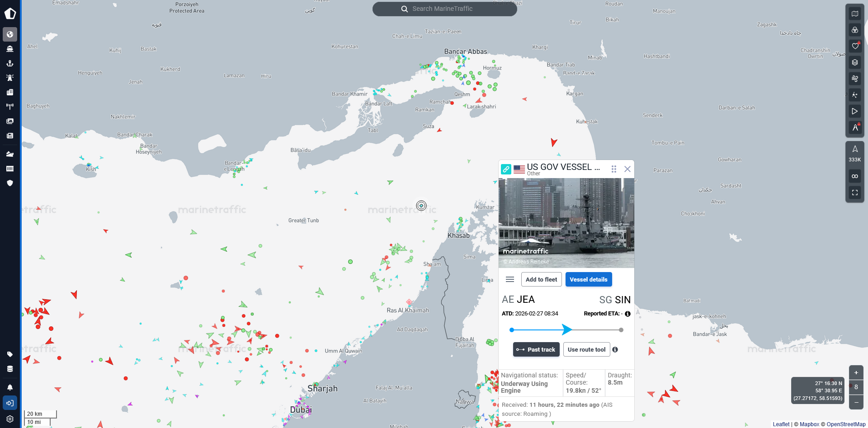Click the voyage progress arrow marker

(567, 329)
